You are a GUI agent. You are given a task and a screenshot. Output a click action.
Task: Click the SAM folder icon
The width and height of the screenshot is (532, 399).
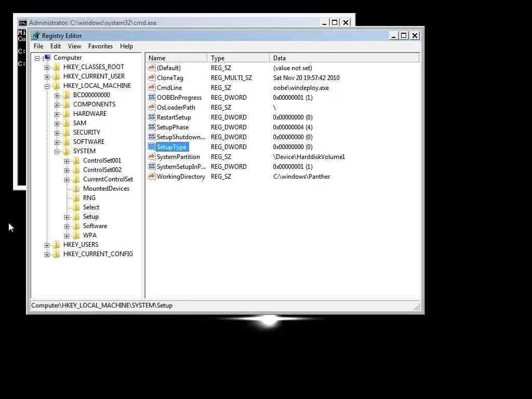[66, 123]
